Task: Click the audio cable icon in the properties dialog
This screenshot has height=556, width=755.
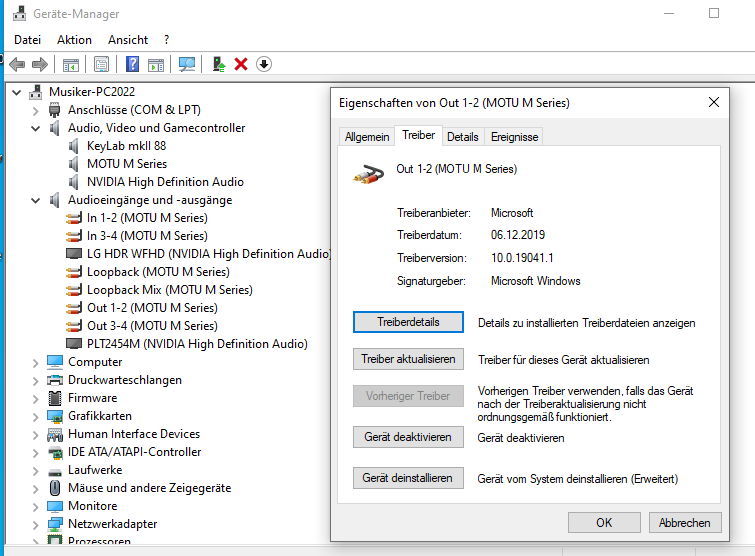Action: [368, 174]
